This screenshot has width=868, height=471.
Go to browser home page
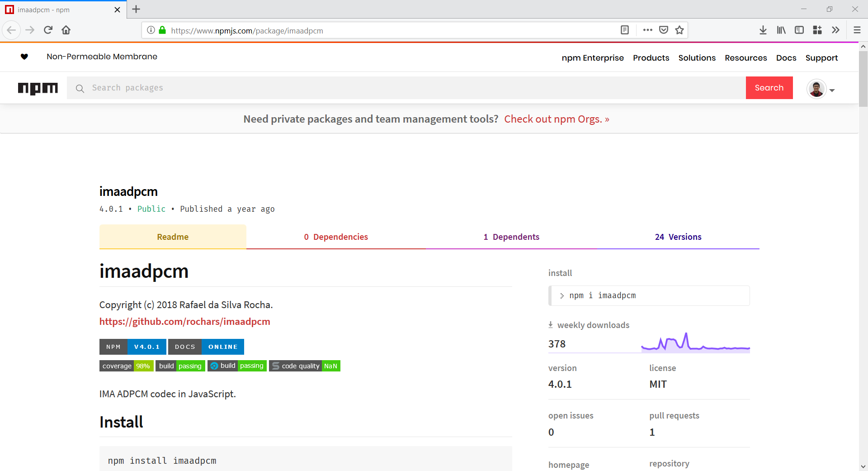click(66, 30)
